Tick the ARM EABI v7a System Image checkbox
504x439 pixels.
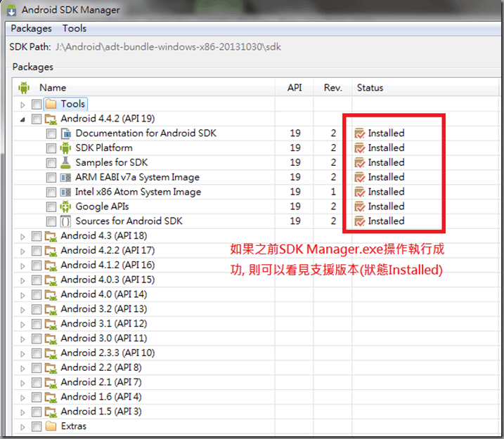(51, 178)
